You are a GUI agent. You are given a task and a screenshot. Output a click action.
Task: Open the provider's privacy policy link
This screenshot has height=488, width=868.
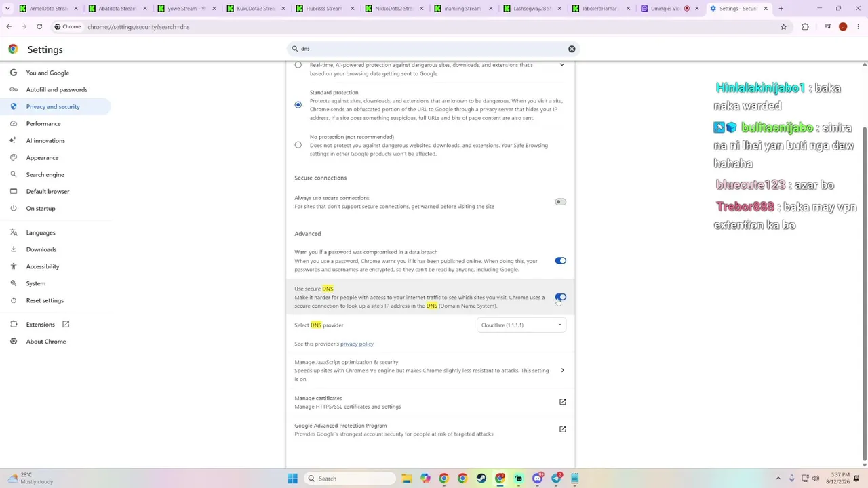[x=357, y=344]
